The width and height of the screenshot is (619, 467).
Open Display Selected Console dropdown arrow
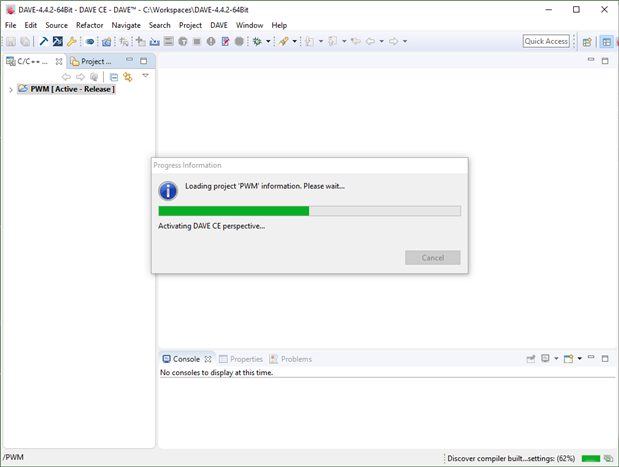(556, 358)
